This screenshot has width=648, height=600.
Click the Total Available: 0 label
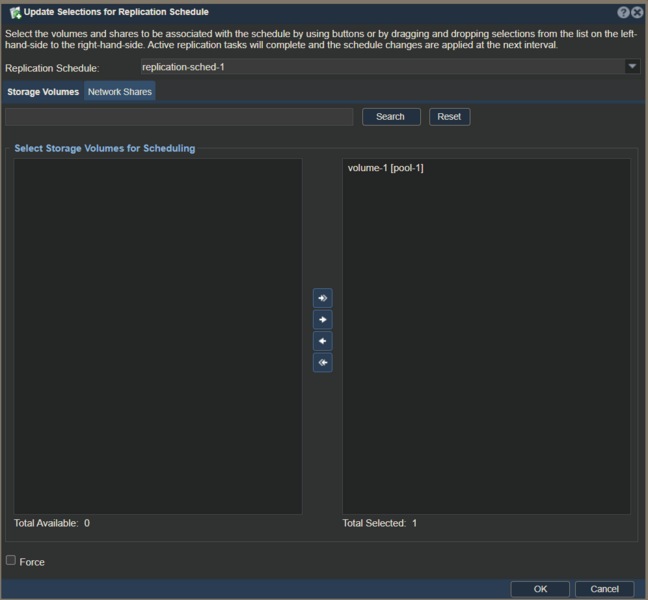click(52, 523)
